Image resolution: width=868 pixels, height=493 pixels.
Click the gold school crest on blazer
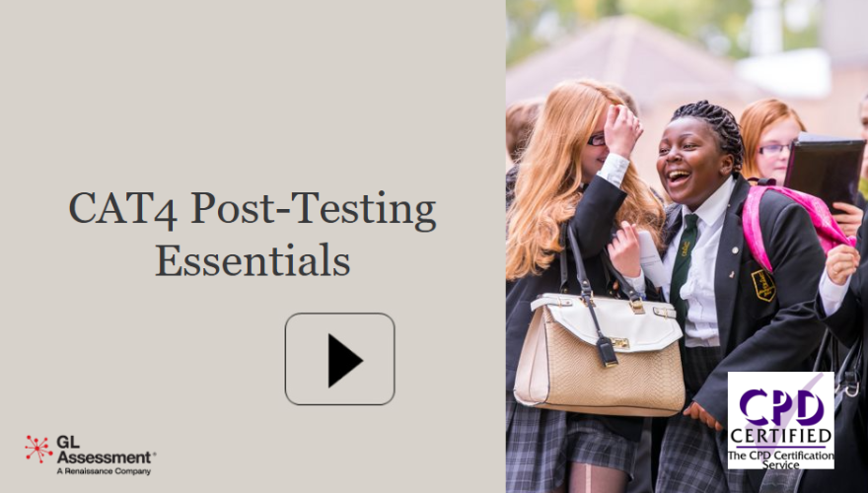click(763, 286)
